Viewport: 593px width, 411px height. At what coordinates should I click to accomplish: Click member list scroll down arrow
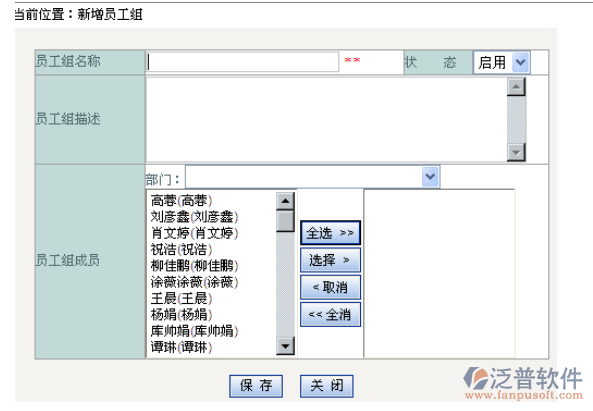[285, 346]
